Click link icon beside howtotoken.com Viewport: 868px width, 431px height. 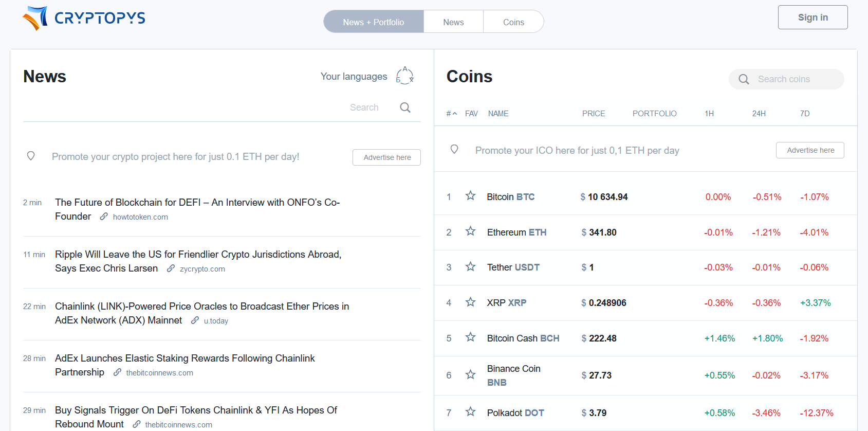(104, 217)
